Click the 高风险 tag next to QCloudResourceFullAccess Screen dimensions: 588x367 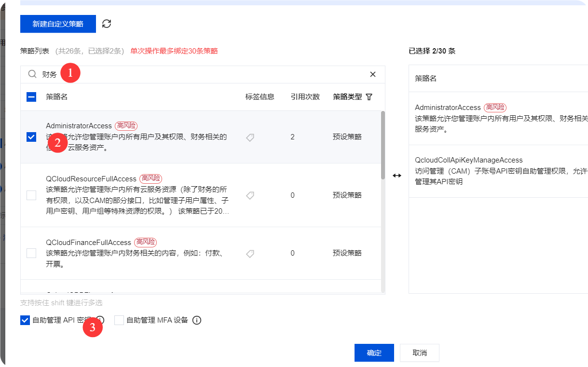[151, 179]
